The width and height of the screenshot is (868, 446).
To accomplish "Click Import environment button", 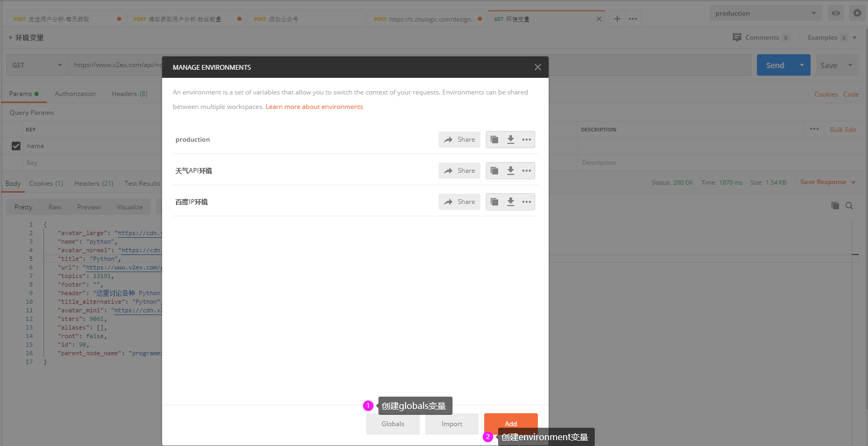I will (452, 424).
